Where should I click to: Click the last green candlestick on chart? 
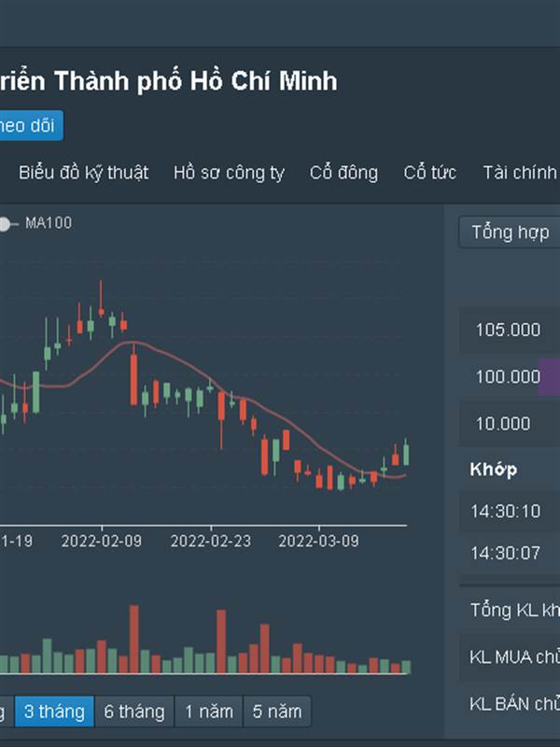tap(406, 454)
